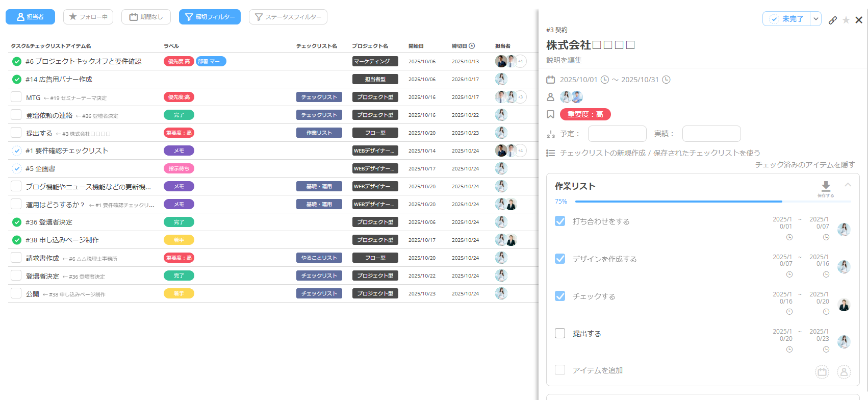Click the 作業リスト tag on 提出する row

click(319, 133)
